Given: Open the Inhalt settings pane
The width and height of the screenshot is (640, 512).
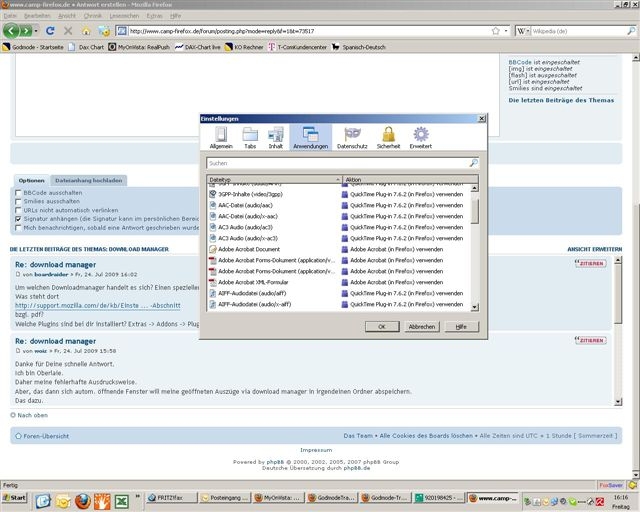Looking at the screenshot, I should coord(275,137).
